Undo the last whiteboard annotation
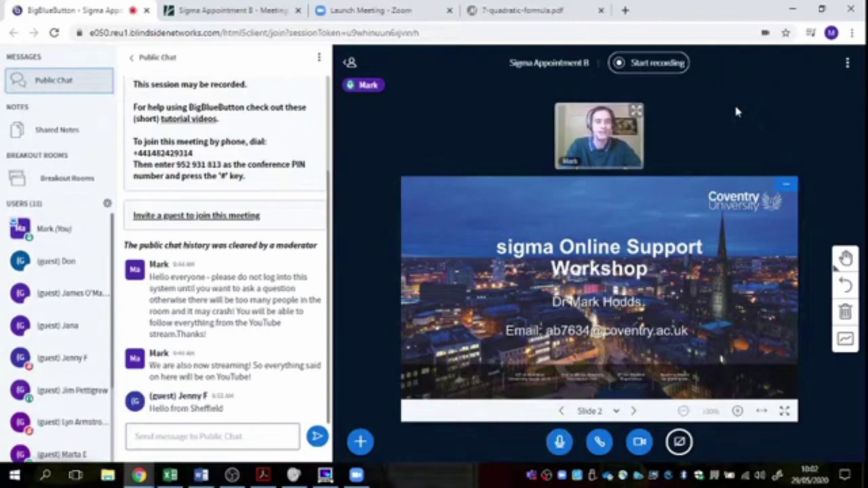The image size is (868, 488). (x=846, y=285)
